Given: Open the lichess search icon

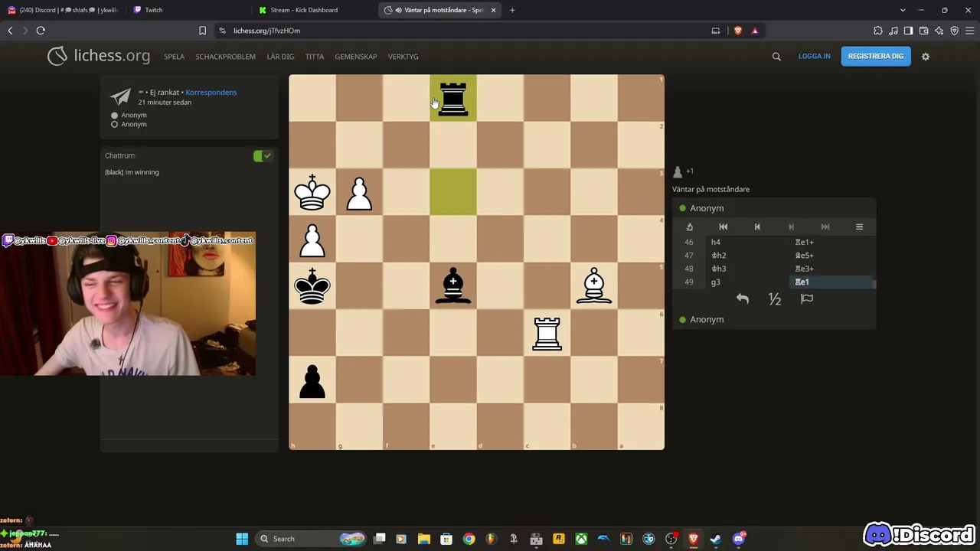Looking at the screenshot, I should coord(776,57).
